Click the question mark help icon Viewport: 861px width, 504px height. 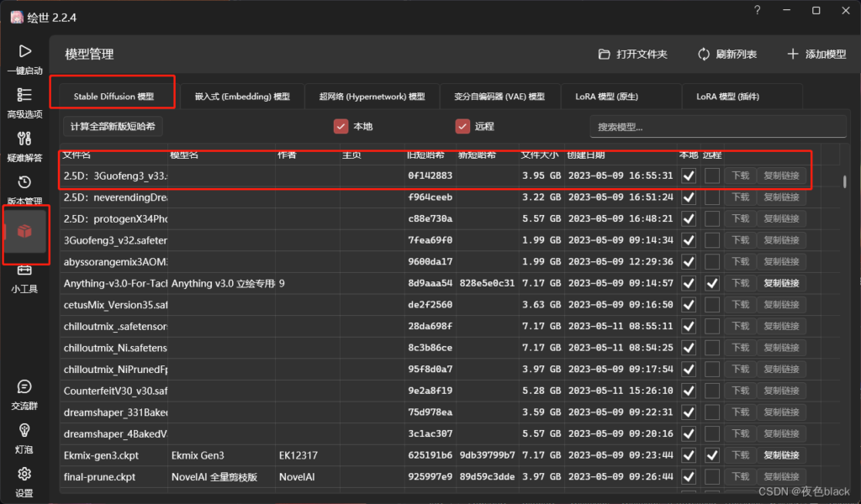pos(758,11)
